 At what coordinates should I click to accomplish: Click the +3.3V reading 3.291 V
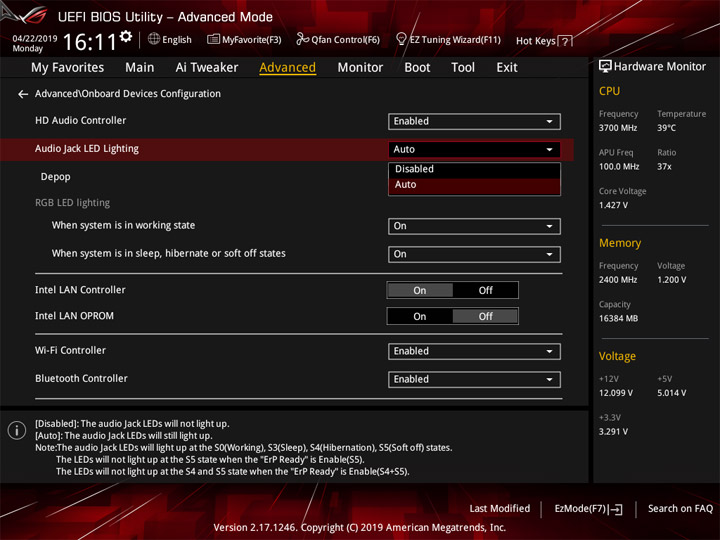[x=613, y=432]
